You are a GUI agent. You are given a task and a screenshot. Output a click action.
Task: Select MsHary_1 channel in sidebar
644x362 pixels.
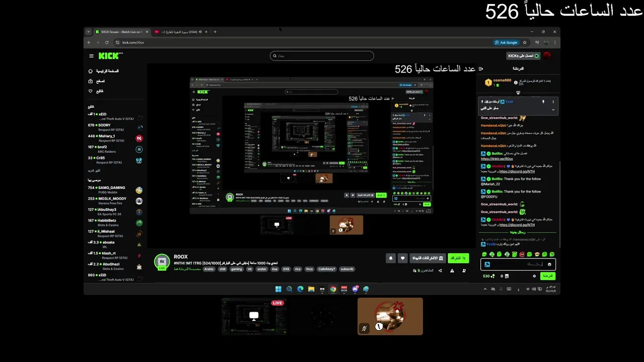pos(115,138)
